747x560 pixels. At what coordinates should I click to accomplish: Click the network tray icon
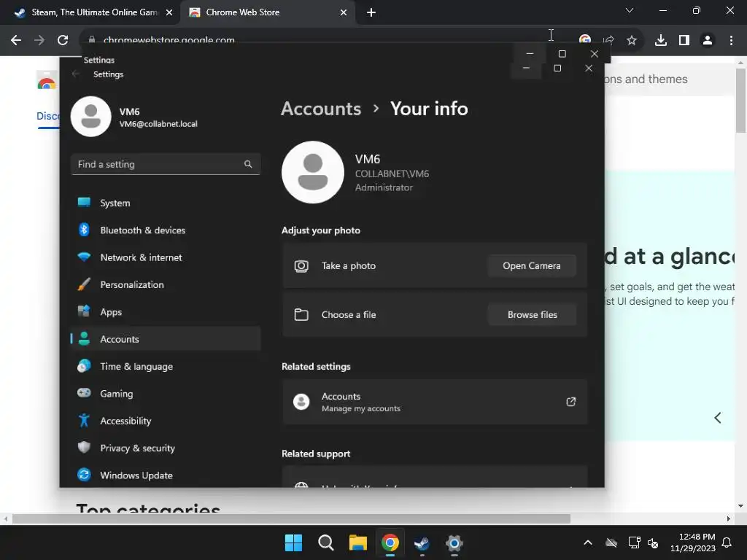coord(634,542)
